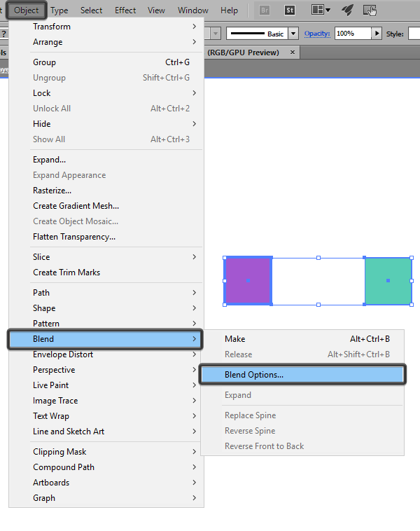
Task: Expand the Artboards submenu
Action: [x=106, y=483]
